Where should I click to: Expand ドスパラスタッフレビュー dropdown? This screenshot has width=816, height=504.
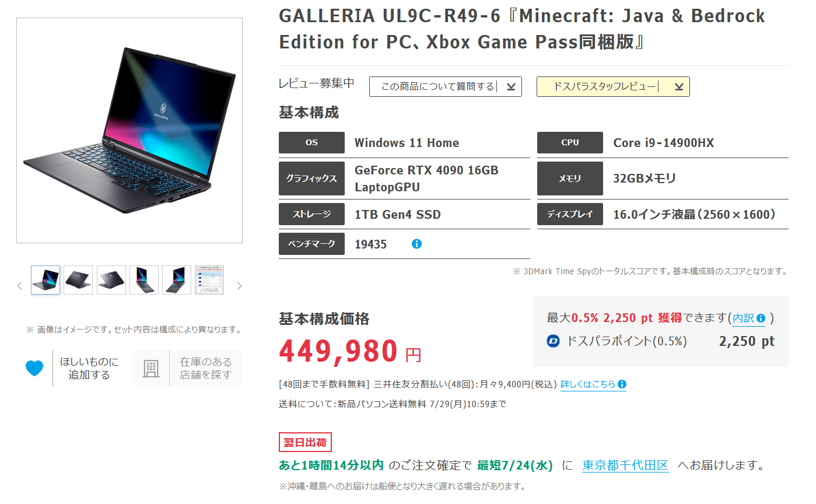(x=613, y=86)
